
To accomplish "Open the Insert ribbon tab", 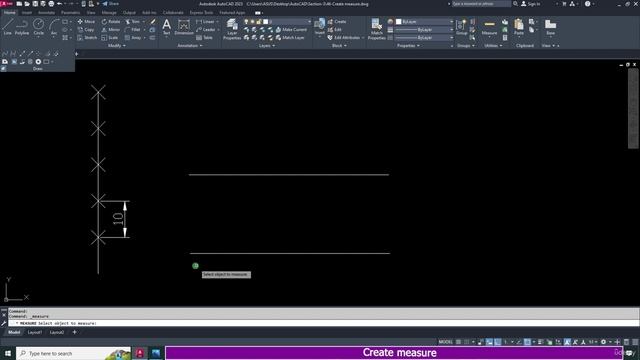I will [27, 13].
